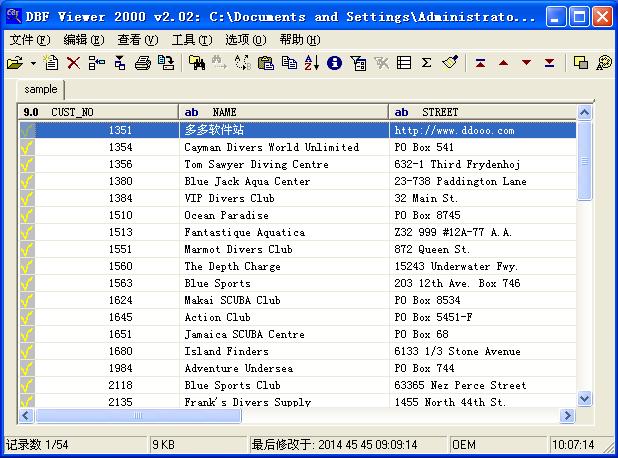Toggle the check mark for record 1624
Image resolution: width=618 pixels, height=458 pixels.
coord(27,300)
